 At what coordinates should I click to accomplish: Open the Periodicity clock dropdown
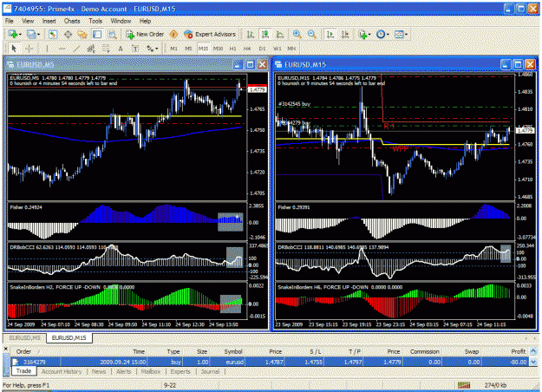pos(382,34)
